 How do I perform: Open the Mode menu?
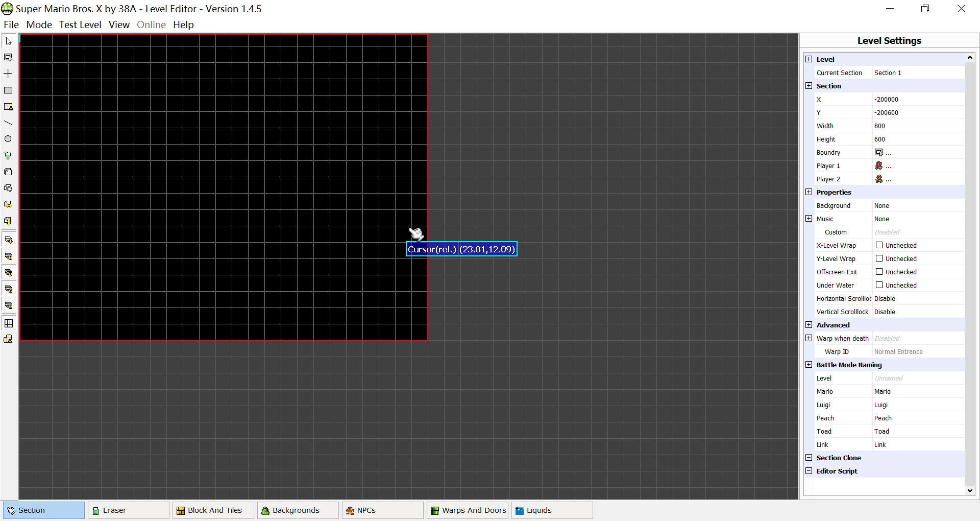click(39, 25)
